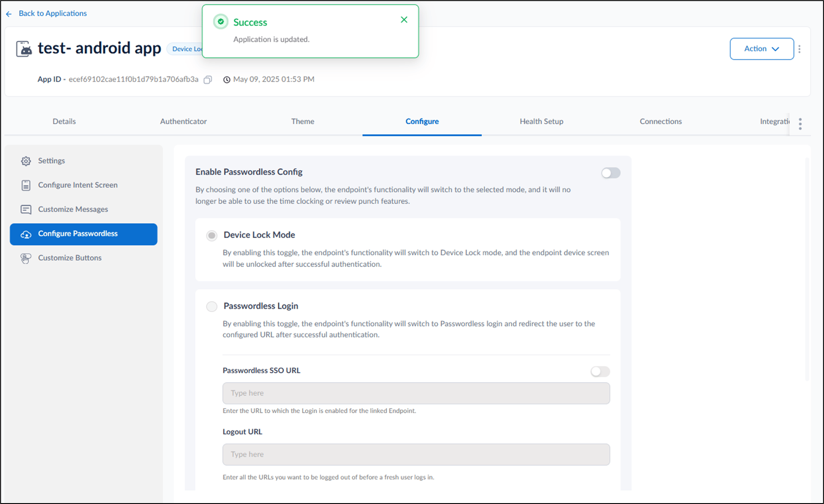
Task: Click the Logout URL input field
Action: [416, 454]
